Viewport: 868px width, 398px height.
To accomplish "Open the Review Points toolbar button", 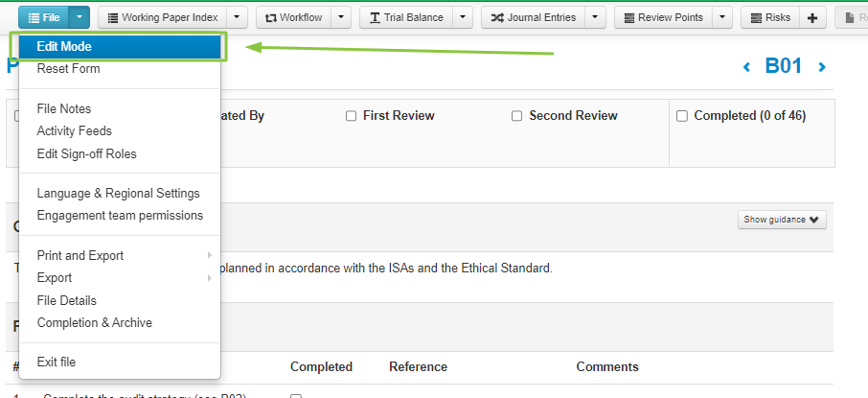I will (663, 17).
